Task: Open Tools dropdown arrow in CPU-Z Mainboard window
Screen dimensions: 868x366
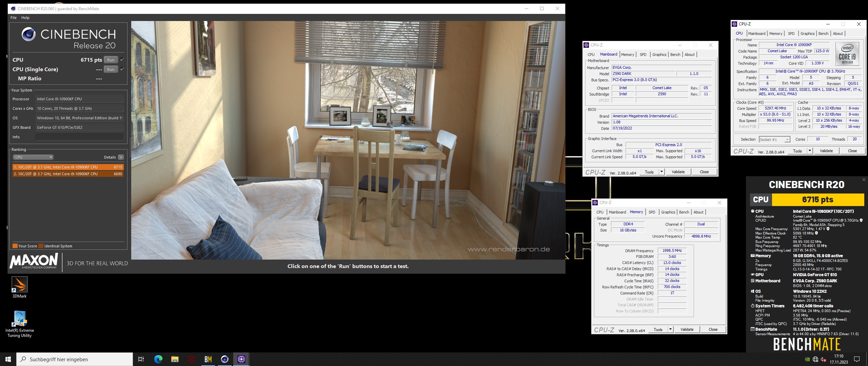Action: pyautogui.click(x=661, y=172)
